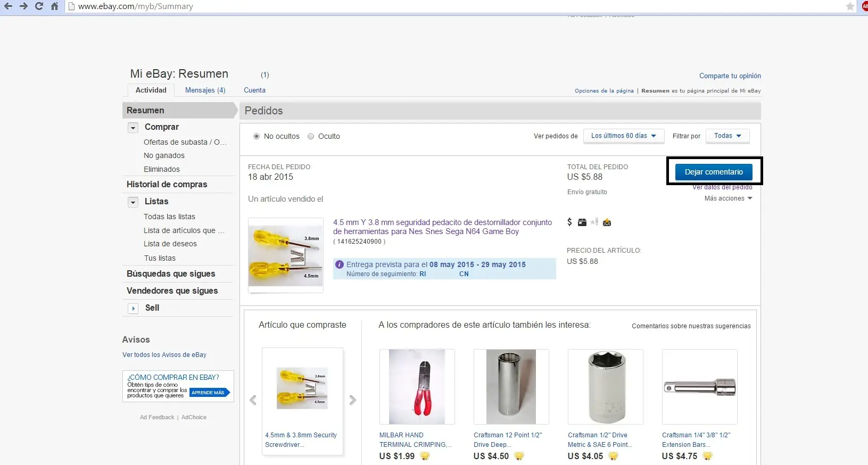Open Ver datos del pedido link

point(722,187)
